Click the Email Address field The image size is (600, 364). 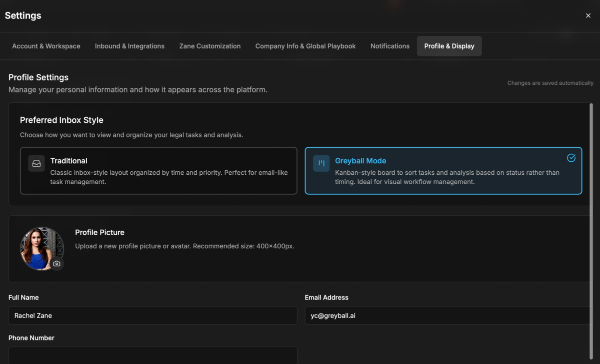[447, 316]
